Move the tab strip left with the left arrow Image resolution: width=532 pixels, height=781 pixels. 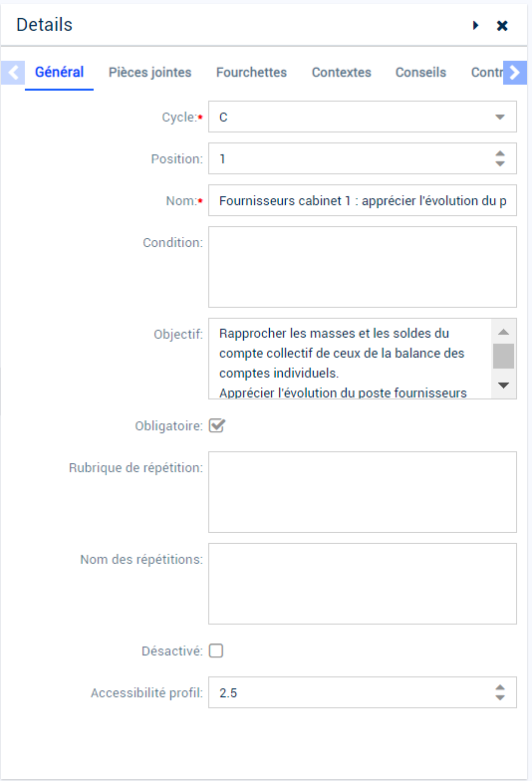(x=13, y=73)
